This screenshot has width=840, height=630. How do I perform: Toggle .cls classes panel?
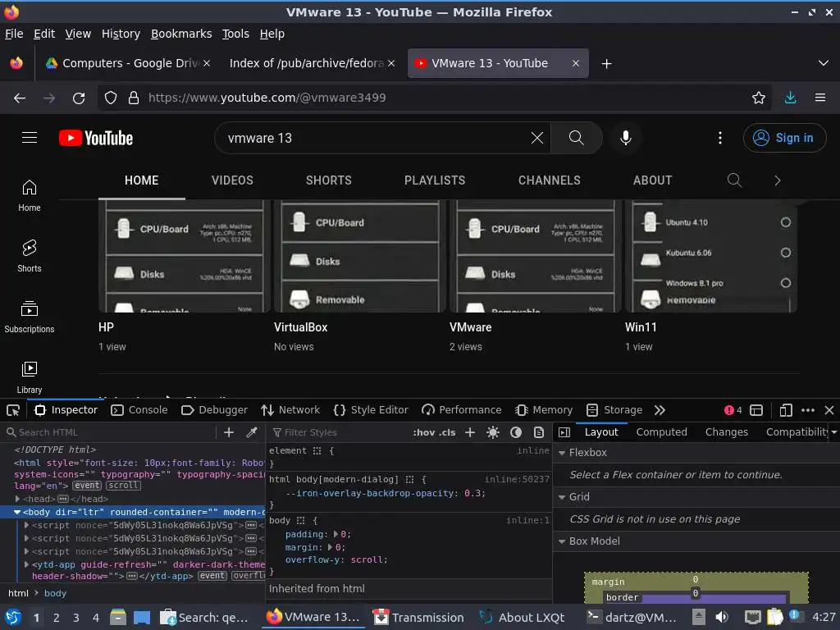click(x=447, y=432)
